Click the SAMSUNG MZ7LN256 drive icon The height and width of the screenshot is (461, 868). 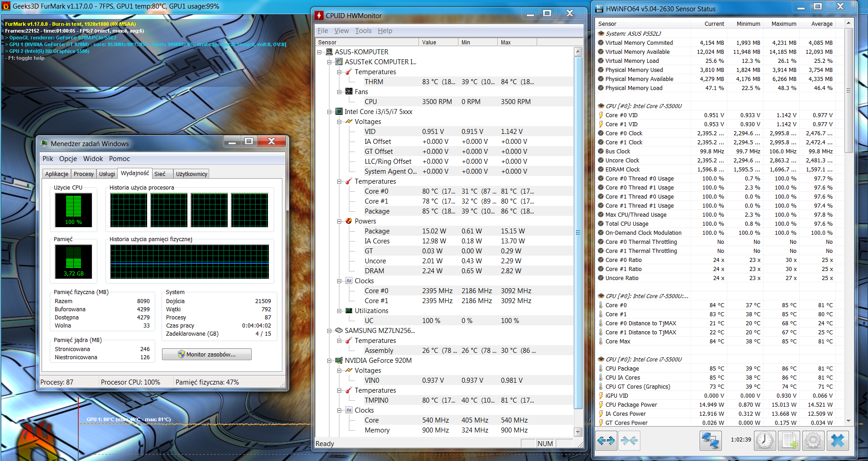pos(339,330)
